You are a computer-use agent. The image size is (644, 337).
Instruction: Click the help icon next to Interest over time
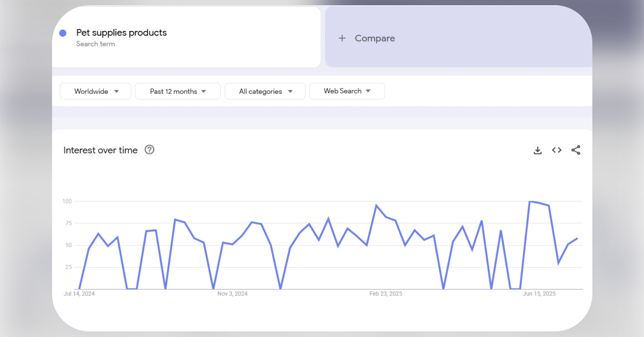(149, 150)
